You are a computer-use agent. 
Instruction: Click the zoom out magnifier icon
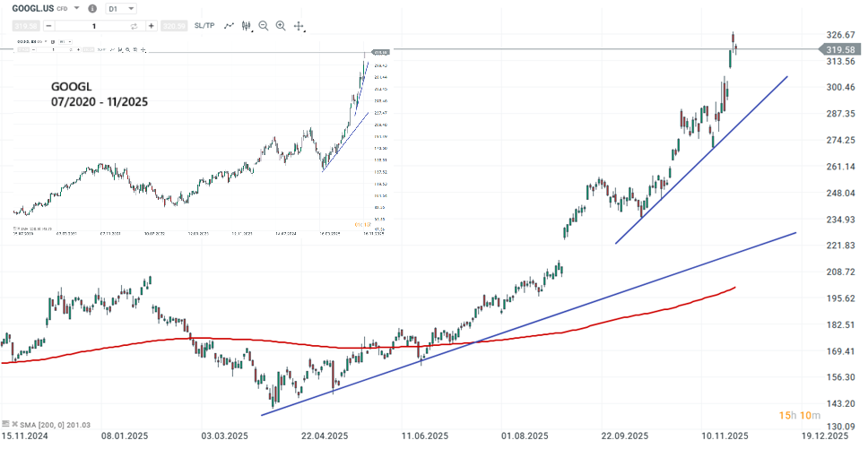click(263, 26)
